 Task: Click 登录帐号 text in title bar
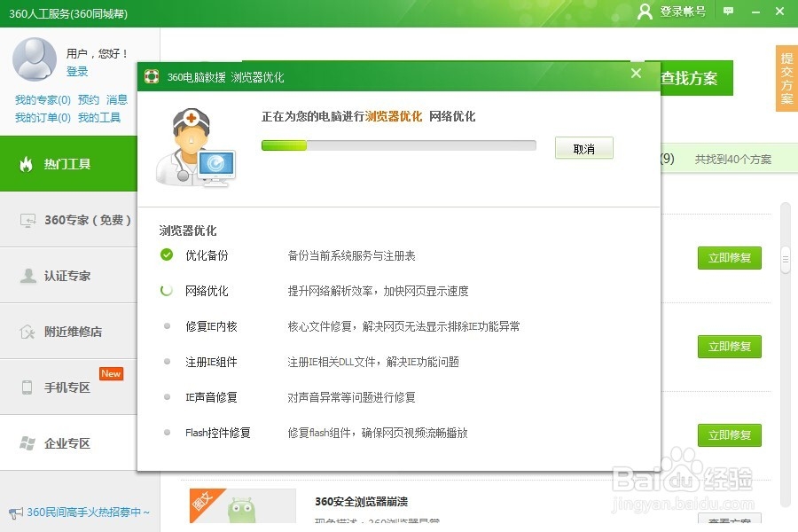pyautogui.click(x=683, y=12)
